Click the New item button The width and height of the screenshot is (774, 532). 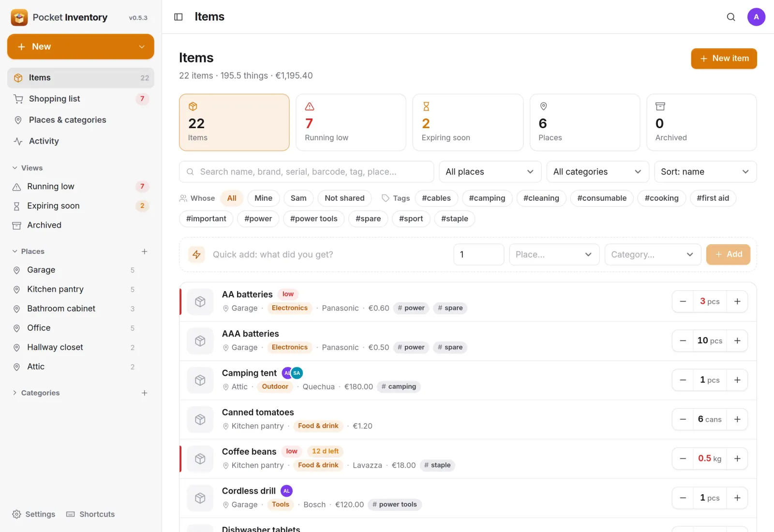pos(724,59)
